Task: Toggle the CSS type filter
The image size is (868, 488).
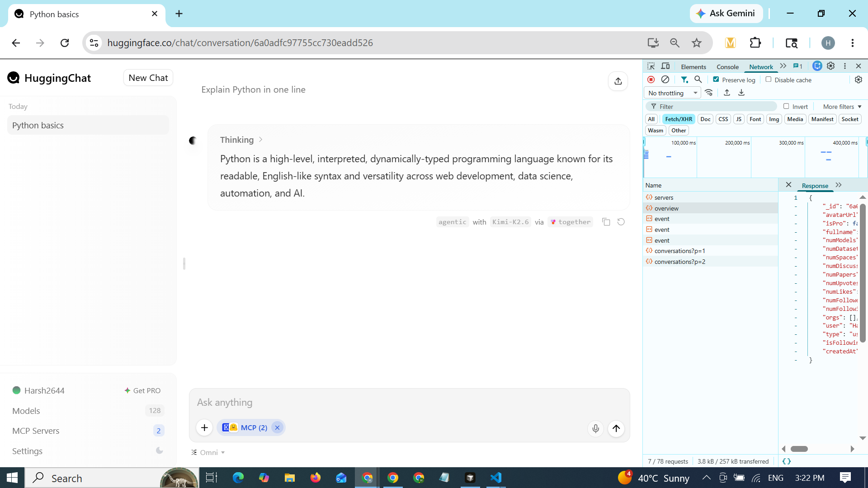Action: 723,119
